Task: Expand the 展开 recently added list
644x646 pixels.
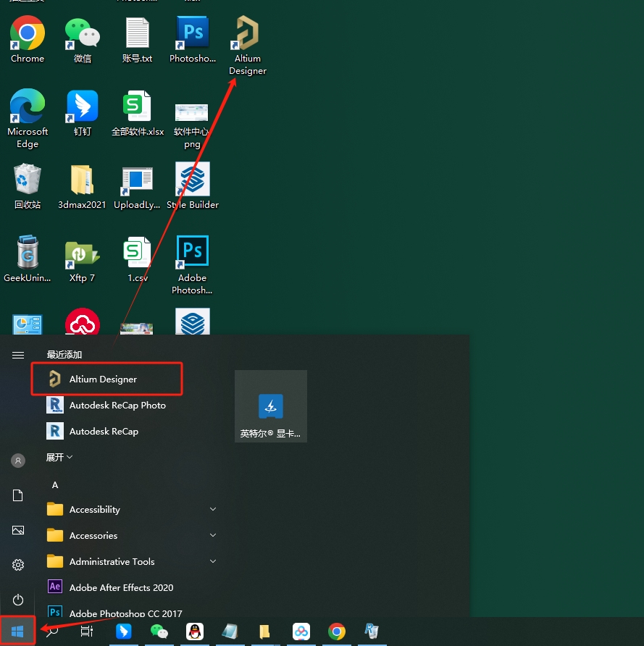Action: [59, 457]
